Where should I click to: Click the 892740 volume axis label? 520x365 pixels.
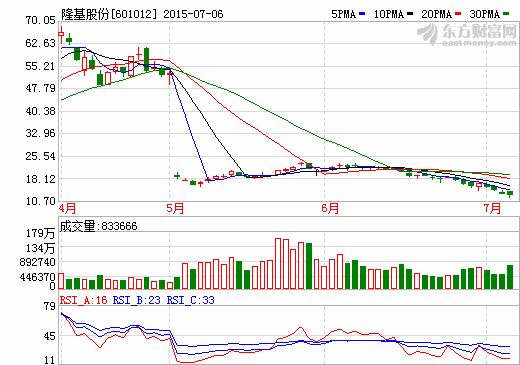click(x=37, y=262)
